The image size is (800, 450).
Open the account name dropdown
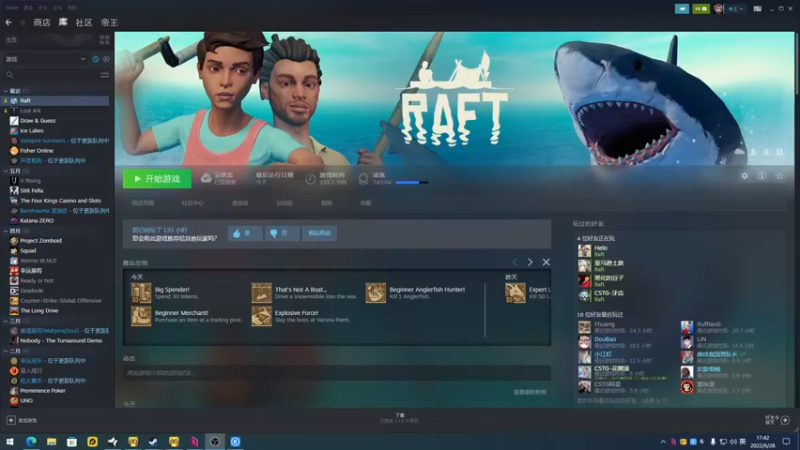point(735,9)
